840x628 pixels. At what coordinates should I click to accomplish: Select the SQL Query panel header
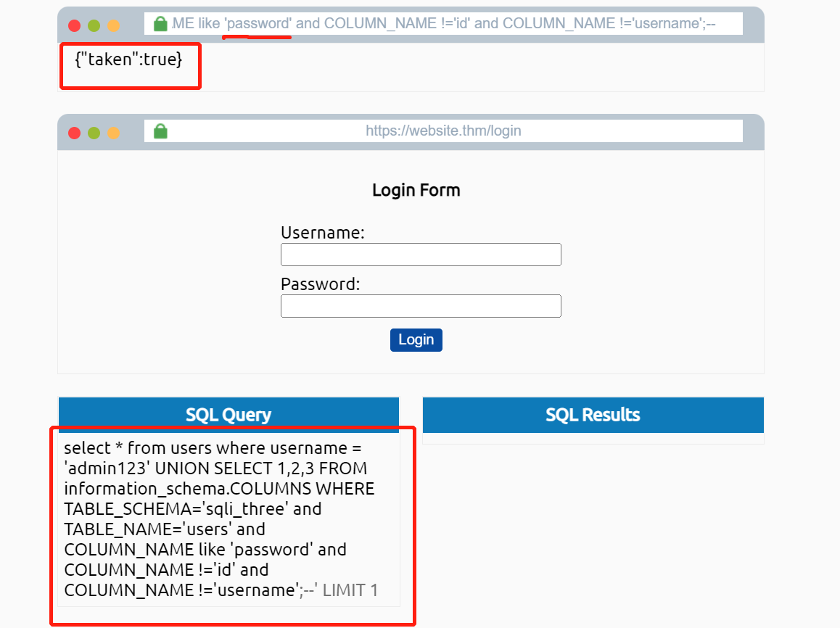(228, 415)
